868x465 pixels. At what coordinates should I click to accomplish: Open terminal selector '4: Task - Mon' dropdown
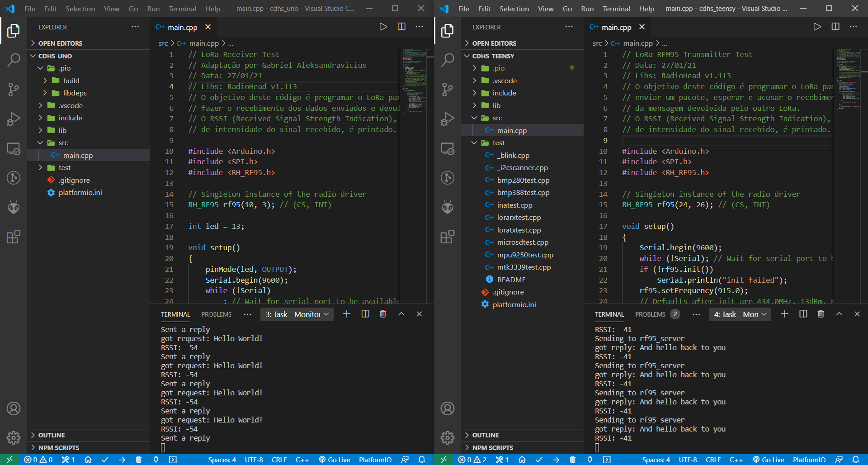[x=740, y=314]
